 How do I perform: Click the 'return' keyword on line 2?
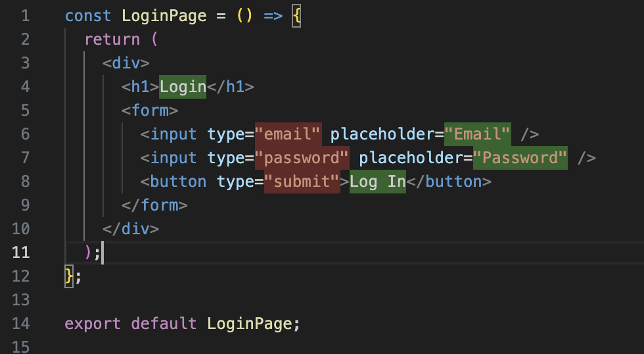[112, 39]
